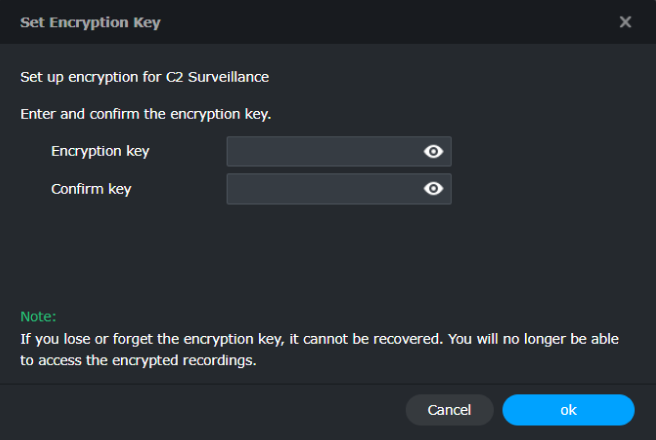Screen dimensions: 656x440
Task: Show the Encryption key field's hidden characters
Action: [x=433, y=152]
